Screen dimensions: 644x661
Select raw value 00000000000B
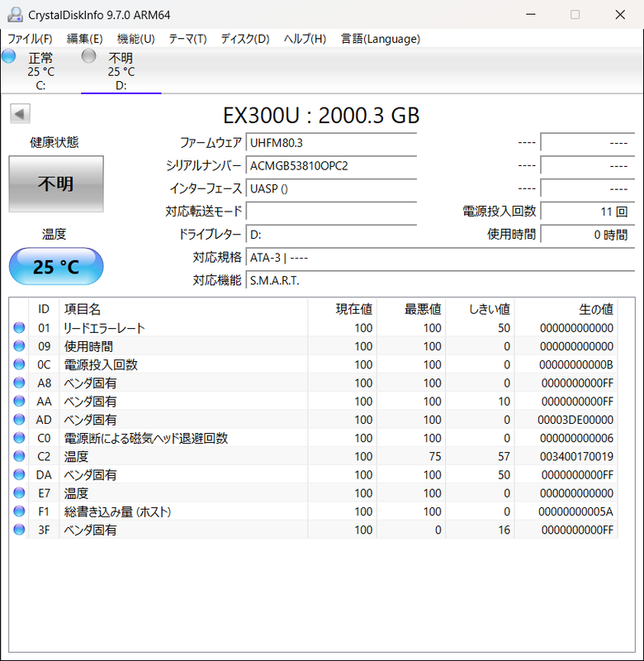point(576,364)
